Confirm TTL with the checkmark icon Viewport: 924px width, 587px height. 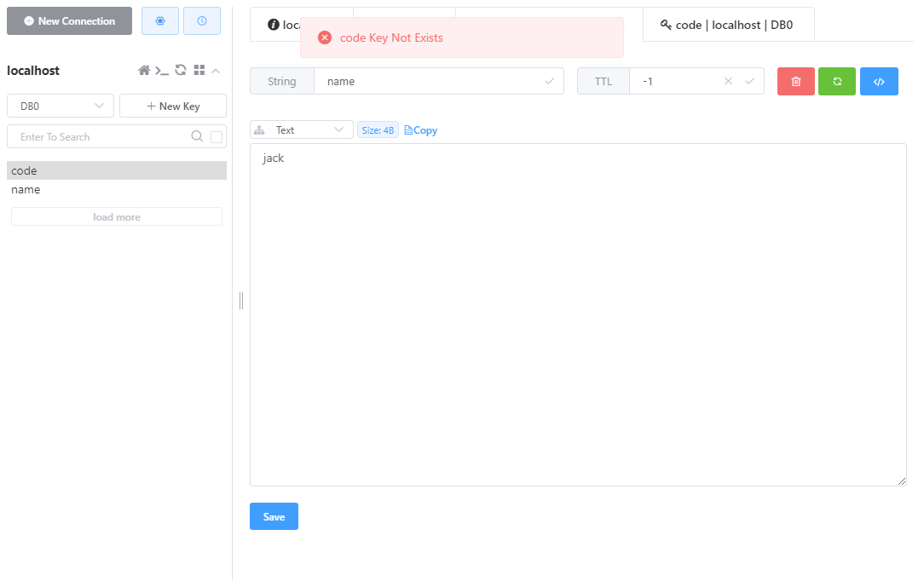749,81
